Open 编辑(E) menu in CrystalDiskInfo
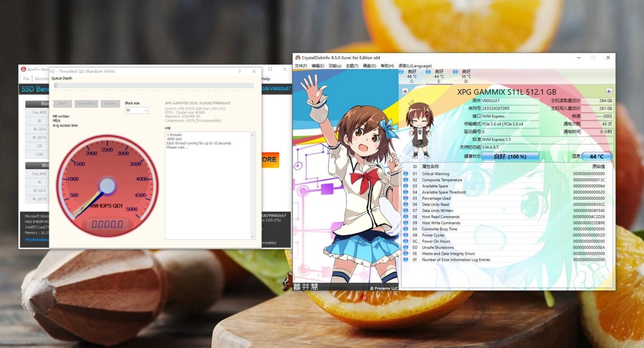This screenshot has width=644, height=348. (x=317, y=66)
